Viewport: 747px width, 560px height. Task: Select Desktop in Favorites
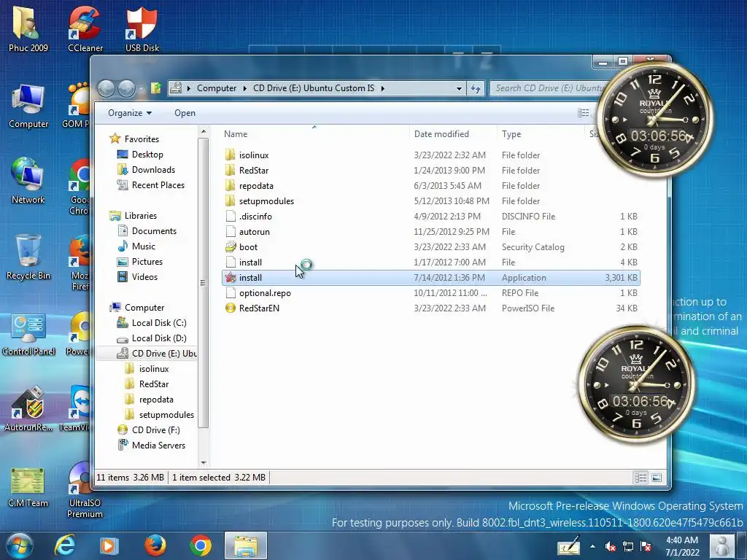147,155
